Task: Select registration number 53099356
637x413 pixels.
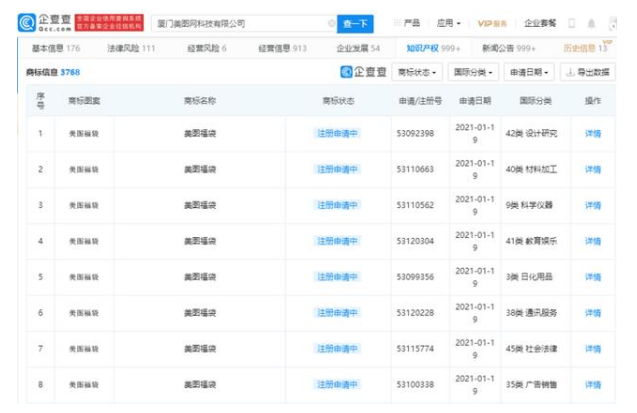Action: point(415,277)
